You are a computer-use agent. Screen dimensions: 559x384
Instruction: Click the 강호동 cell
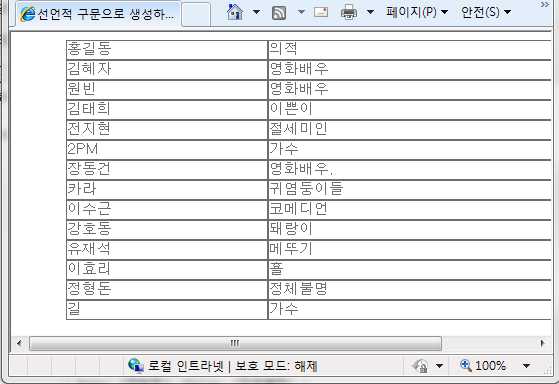167,229
